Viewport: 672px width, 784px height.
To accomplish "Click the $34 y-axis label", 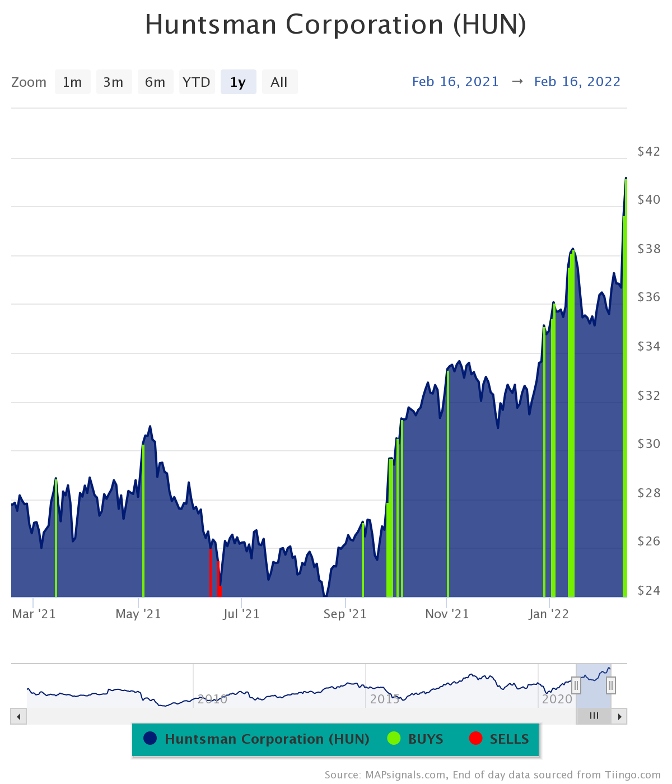I will tap(649, 346).
